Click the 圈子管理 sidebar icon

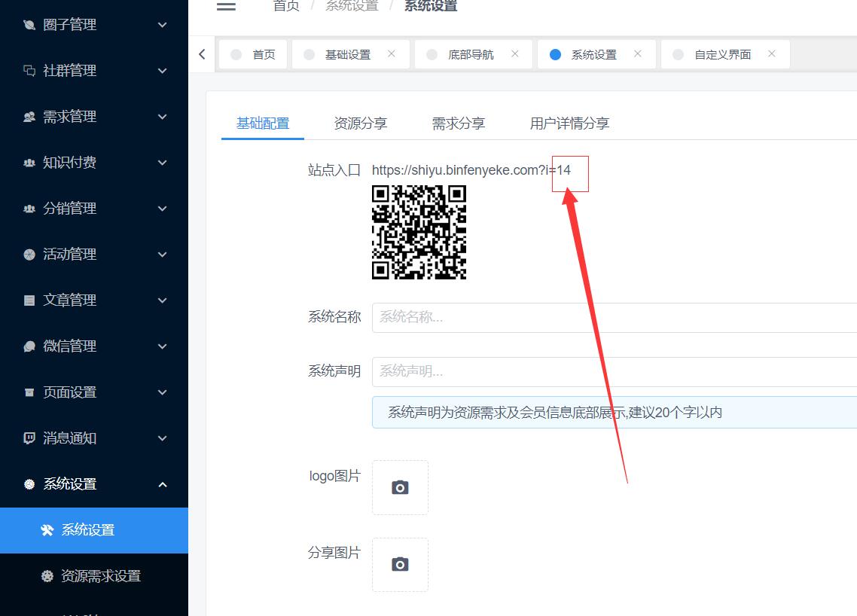tap(29, 25)
